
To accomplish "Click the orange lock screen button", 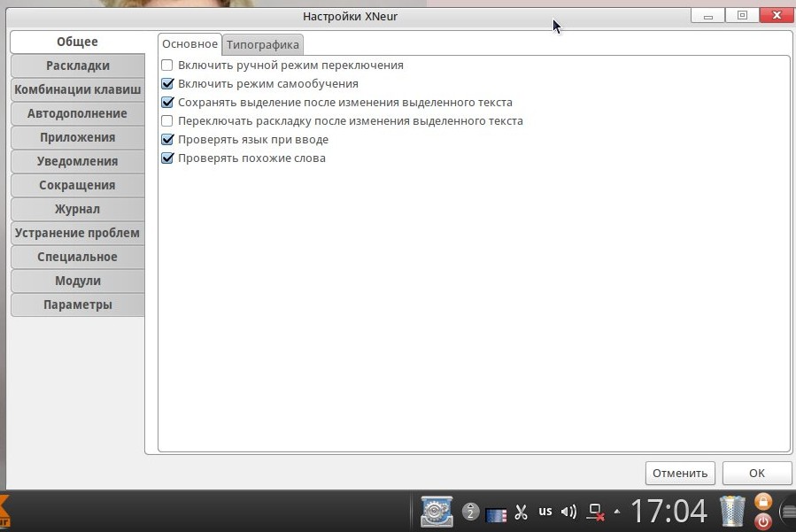I will coord(762,502).
